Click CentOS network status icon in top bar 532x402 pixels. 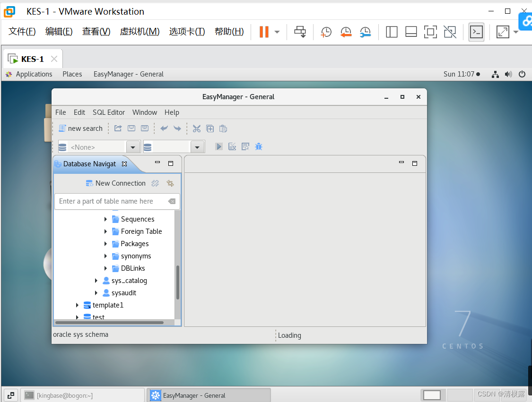click(496, 74)
